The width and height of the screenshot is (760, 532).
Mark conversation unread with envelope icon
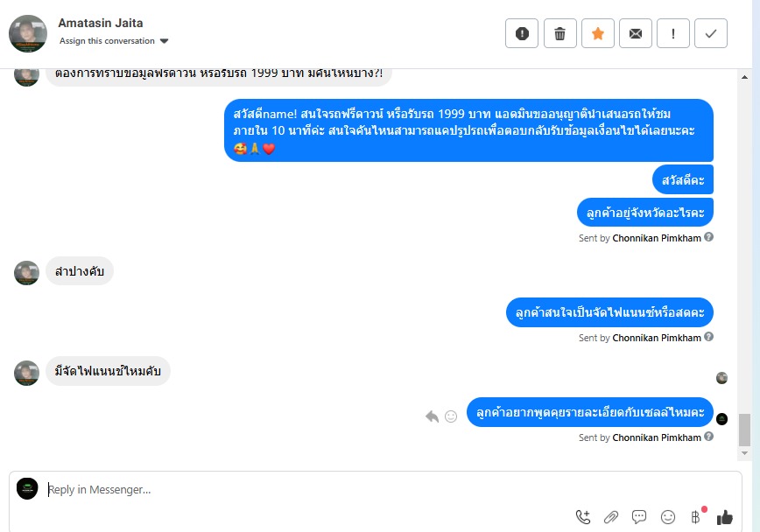[636, 33]
